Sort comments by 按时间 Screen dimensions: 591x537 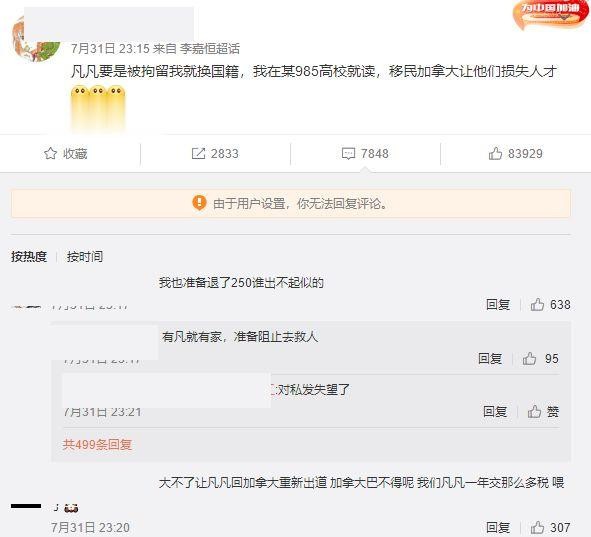85,257
